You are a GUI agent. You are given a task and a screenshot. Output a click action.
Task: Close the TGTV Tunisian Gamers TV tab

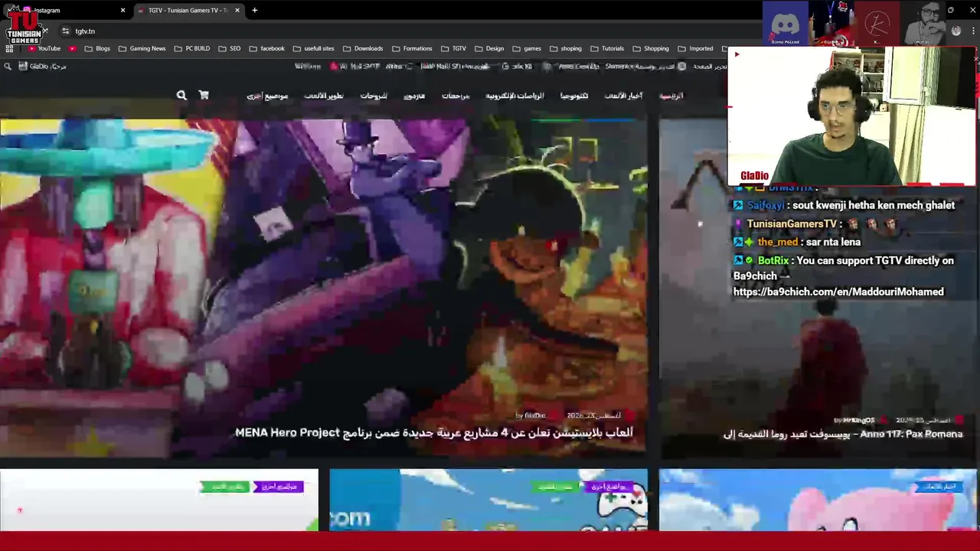click(x=237, y=10)
